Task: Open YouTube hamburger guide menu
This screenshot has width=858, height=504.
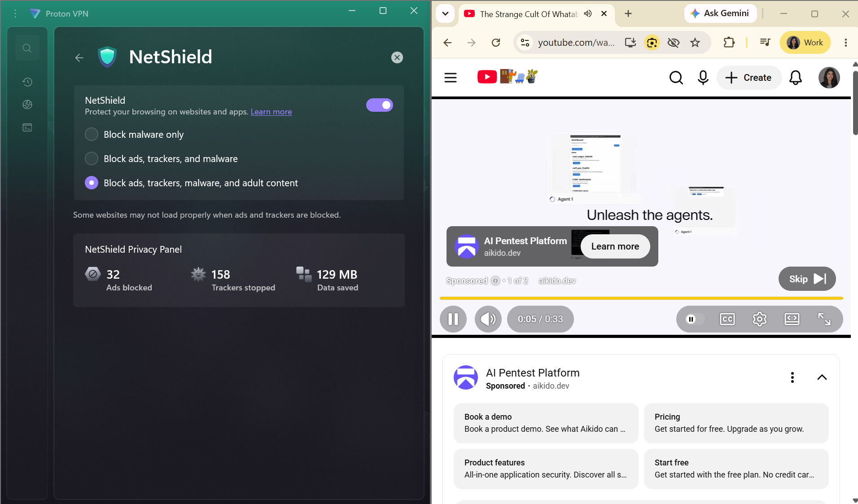Action: 451,78
